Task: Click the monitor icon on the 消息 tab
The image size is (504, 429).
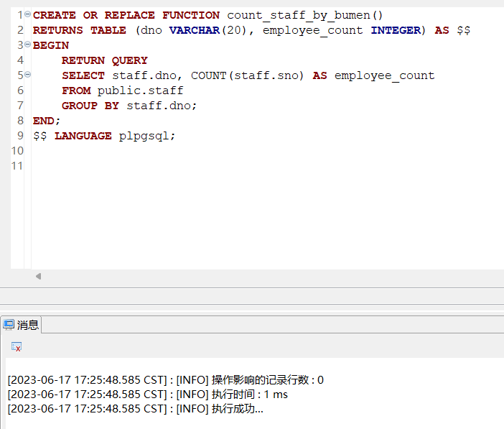Action: click(9, 325)
